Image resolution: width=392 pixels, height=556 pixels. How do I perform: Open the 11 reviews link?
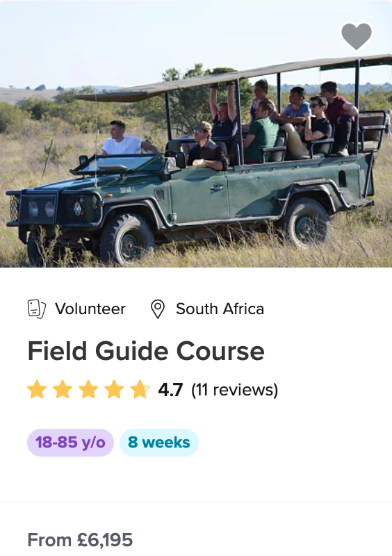tap(234, 390)
